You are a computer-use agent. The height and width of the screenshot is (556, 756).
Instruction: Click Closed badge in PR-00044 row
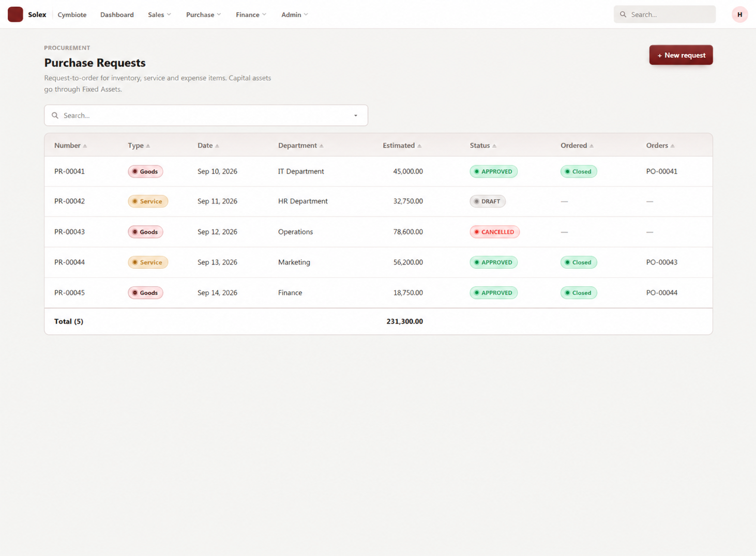(579, 262)
